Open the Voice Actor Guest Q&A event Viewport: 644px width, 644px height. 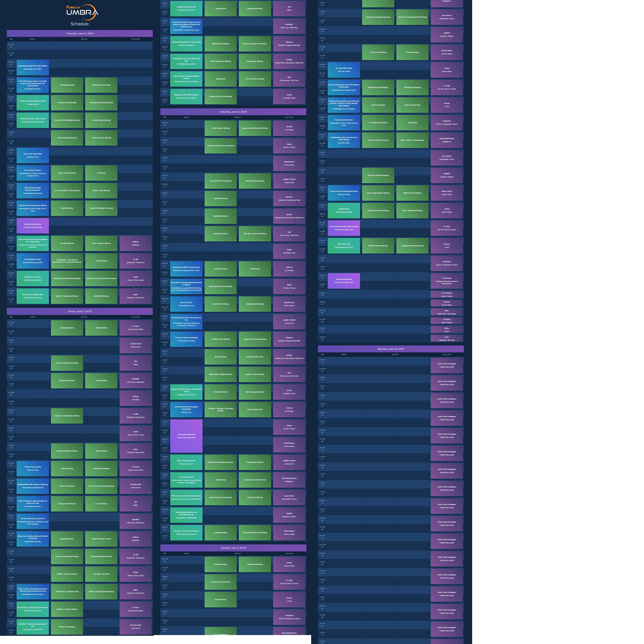(33, 155)
